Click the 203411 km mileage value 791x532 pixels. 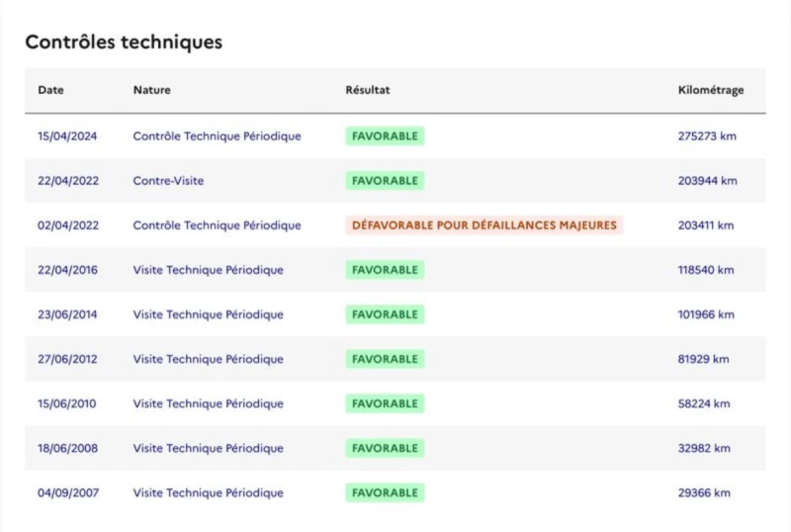[705, 225]
